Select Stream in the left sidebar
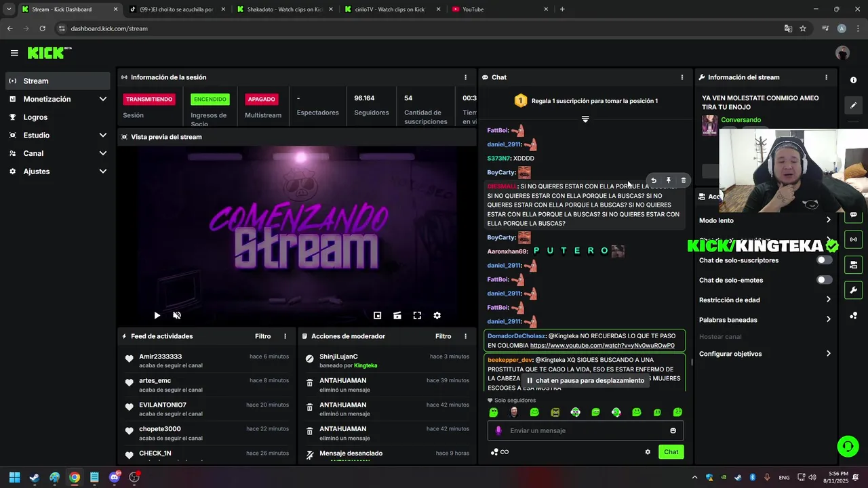The width and height of the screenshot is (868, 488). tap(58, 81)
